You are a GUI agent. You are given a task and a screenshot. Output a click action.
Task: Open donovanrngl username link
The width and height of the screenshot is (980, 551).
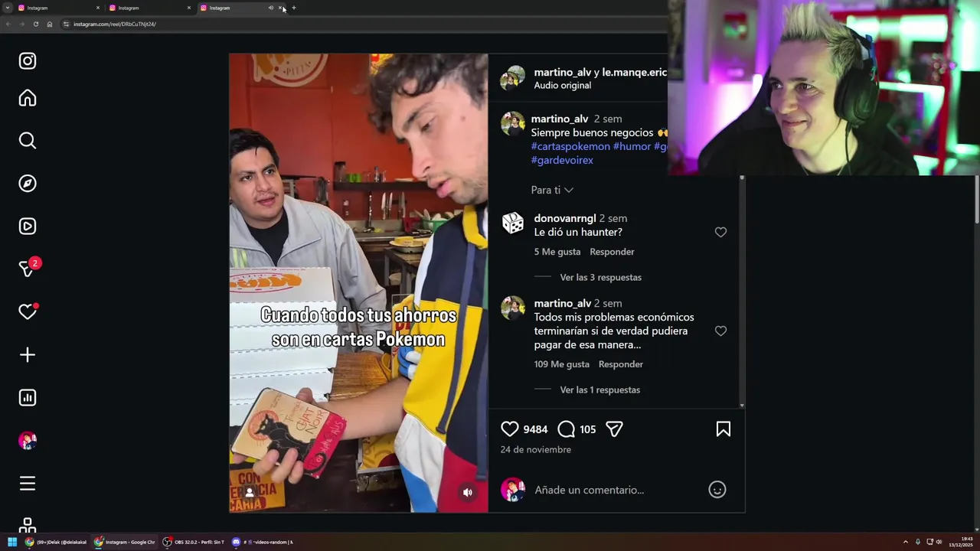[565, 218]
